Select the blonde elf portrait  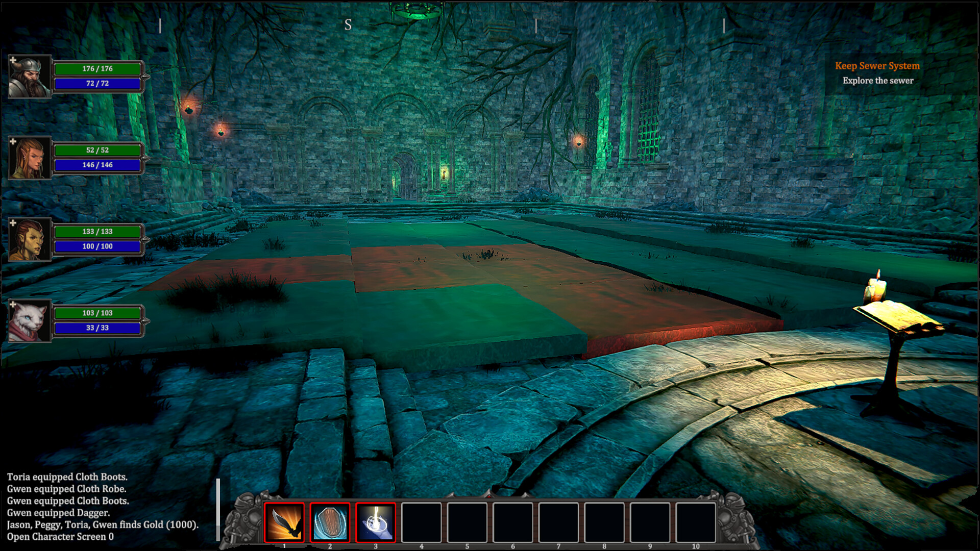click(30, 159)
